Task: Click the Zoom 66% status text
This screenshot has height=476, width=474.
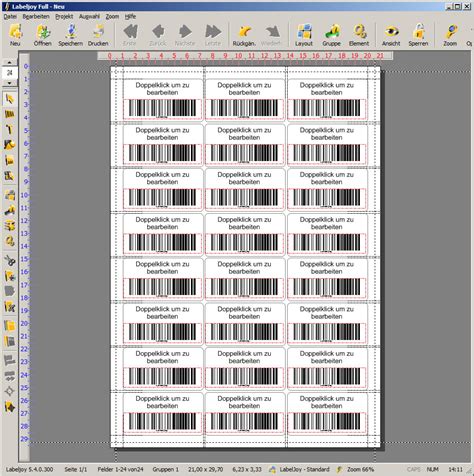Action: (x=361, y=470)
